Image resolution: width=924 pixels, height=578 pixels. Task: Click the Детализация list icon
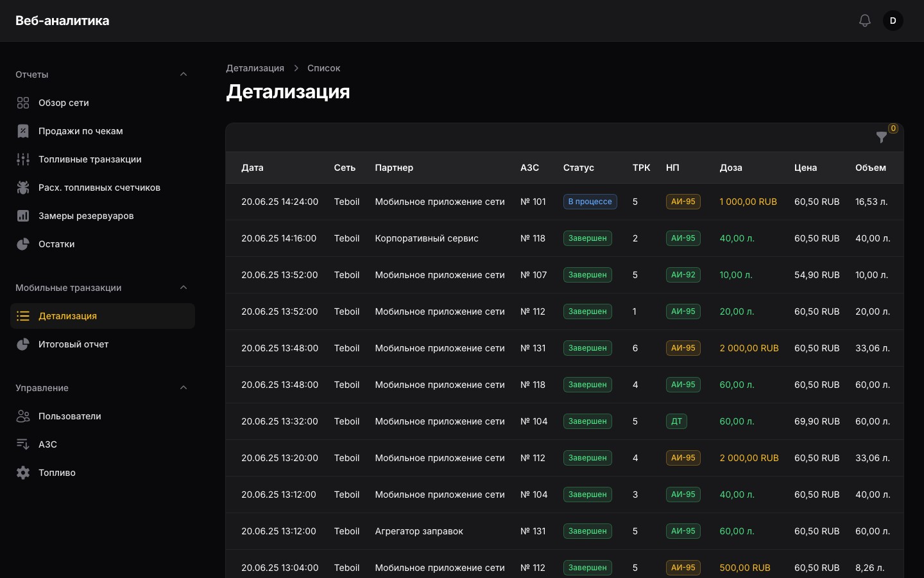coord(23,316)
